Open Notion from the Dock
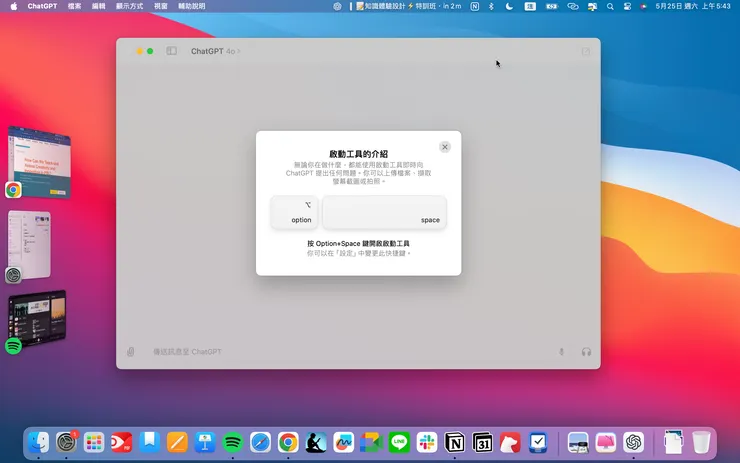Image resolution: width=740 pixels, height=463 pixels. 455,442
